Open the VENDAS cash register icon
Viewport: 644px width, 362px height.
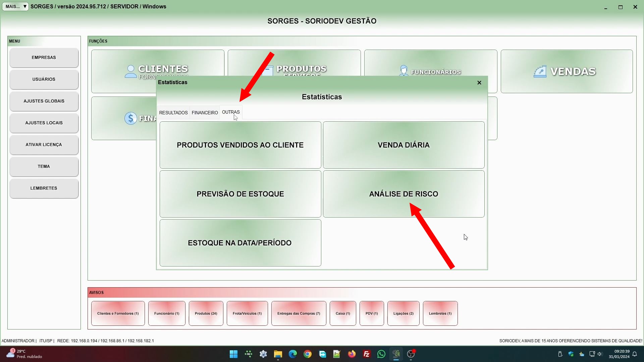540,71
